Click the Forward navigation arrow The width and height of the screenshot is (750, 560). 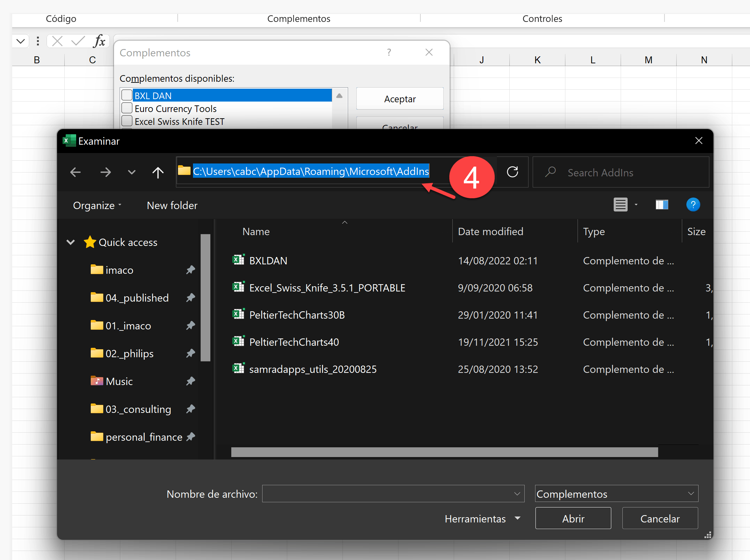click(105, 172)
